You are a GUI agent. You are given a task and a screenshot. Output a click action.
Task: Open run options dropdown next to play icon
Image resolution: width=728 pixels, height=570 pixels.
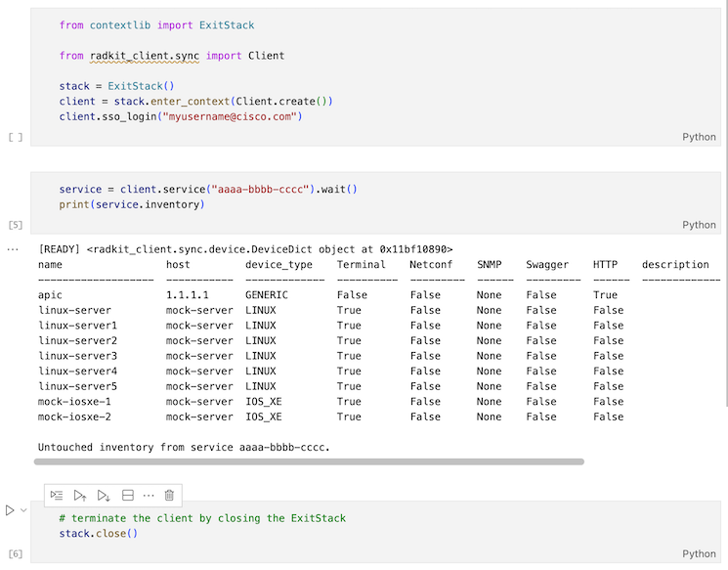click(23, 510)
